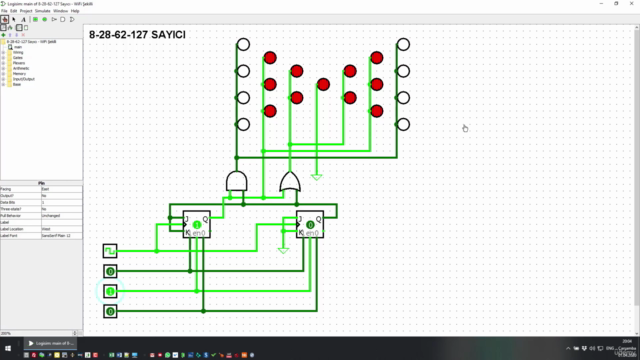Toggle the clock input square

(110, 251)
